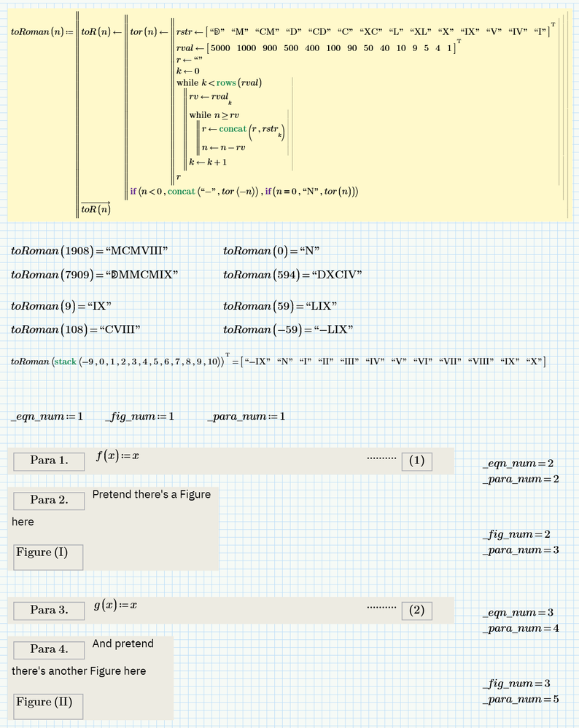Select the "Para 4." label box

pos(49,649)
